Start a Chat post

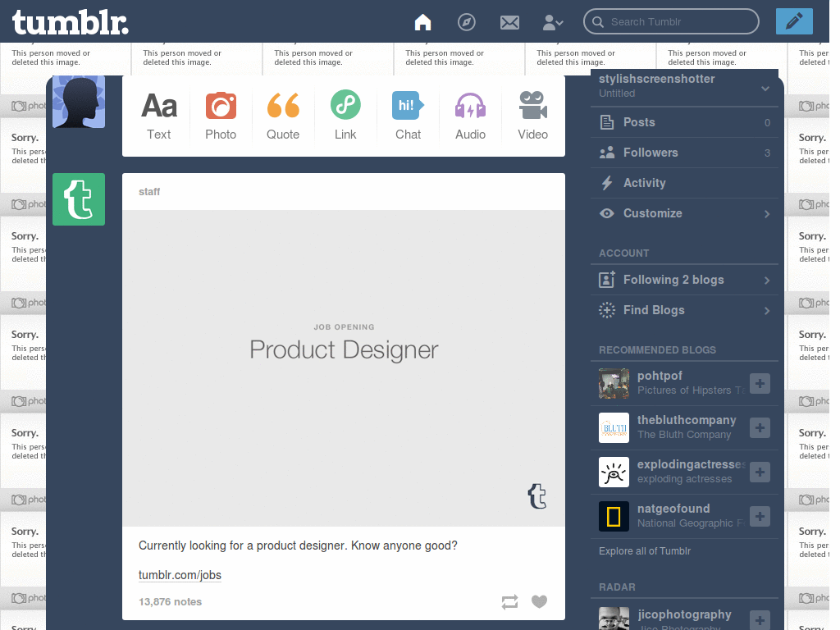click(x=408, y=116)
